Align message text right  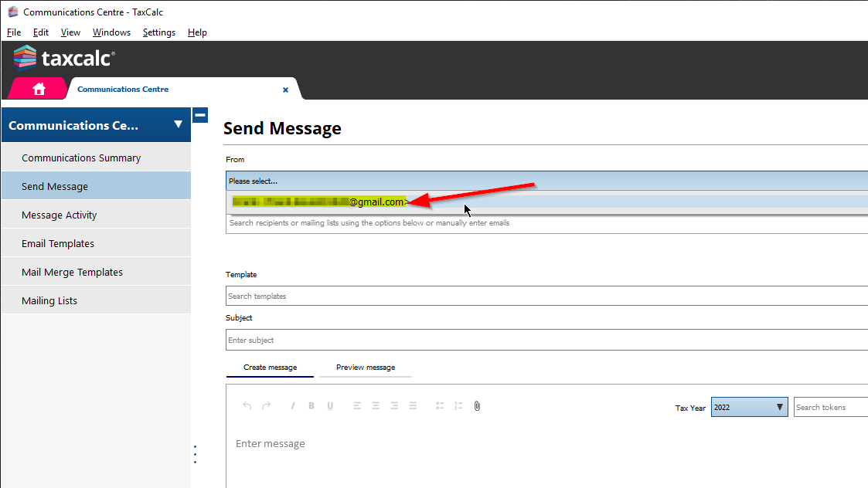[x=394, y=405]
